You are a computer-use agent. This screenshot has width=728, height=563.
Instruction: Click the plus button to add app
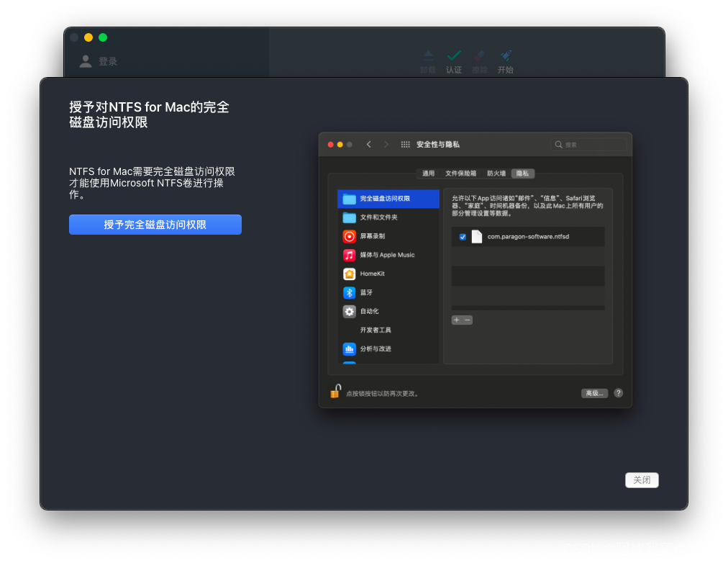click(456, 320)
